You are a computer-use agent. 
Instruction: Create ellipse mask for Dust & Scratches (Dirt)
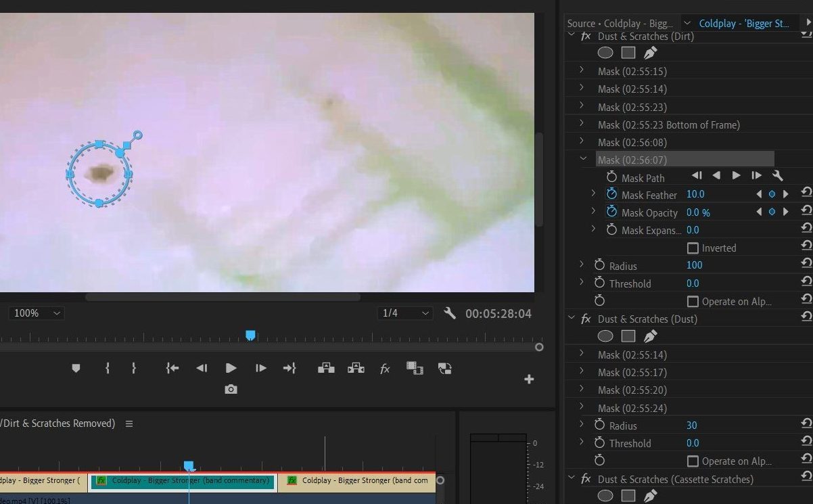coord(605,53)
